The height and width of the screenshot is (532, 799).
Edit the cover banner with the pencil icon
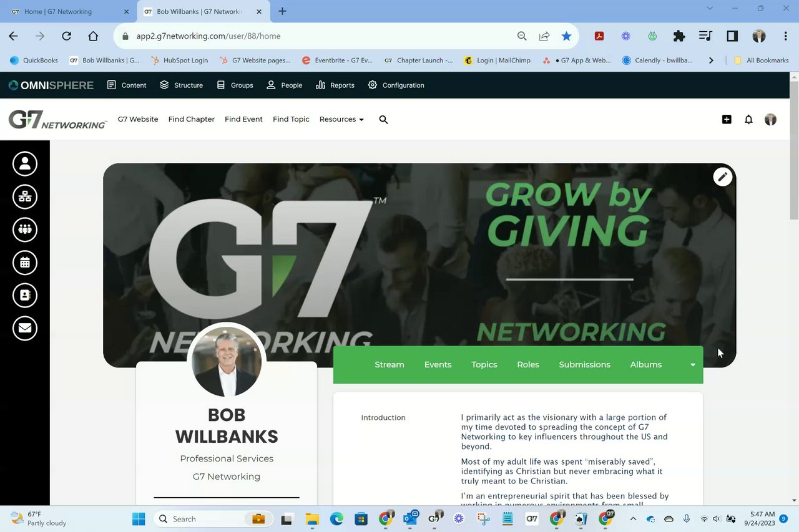pyautogui.click(x=722, y=177)
